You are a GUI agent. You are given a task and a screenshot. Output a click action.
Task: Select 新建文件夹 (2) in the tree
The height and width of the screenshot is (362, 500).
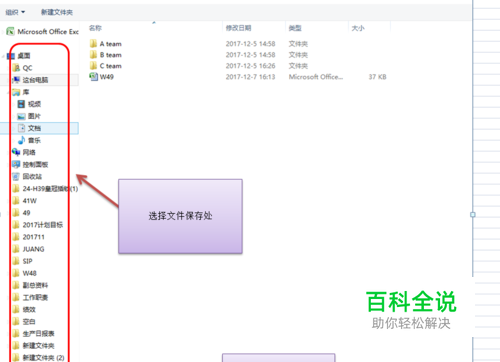(x=39, y=358)
